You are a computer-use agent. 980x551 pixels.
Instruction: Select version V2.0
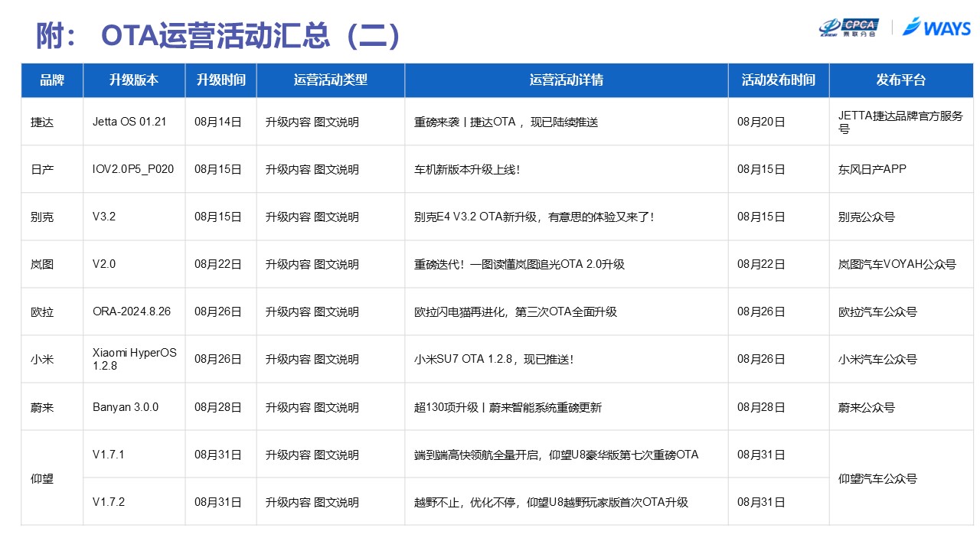pos(104,264)
